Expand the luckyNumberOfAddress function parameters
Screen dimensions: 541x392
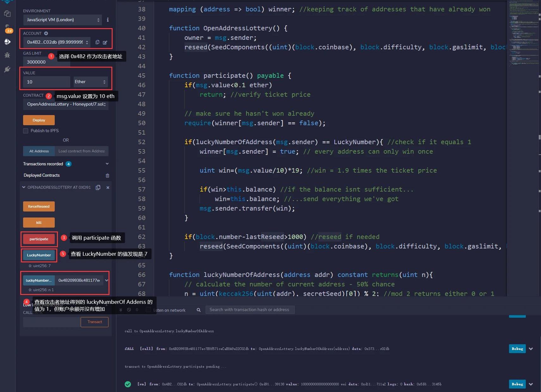click(107, 280)
